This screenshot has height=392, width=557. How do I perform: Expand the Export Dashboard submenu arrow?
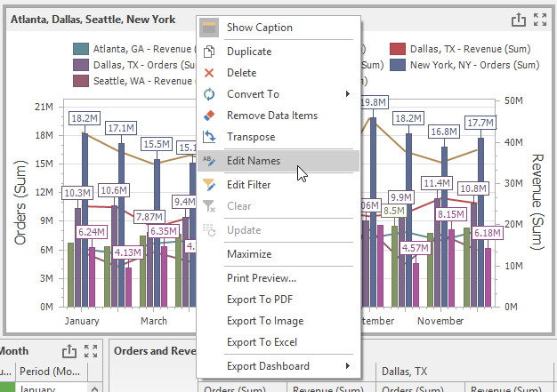[x=348, y=365]
